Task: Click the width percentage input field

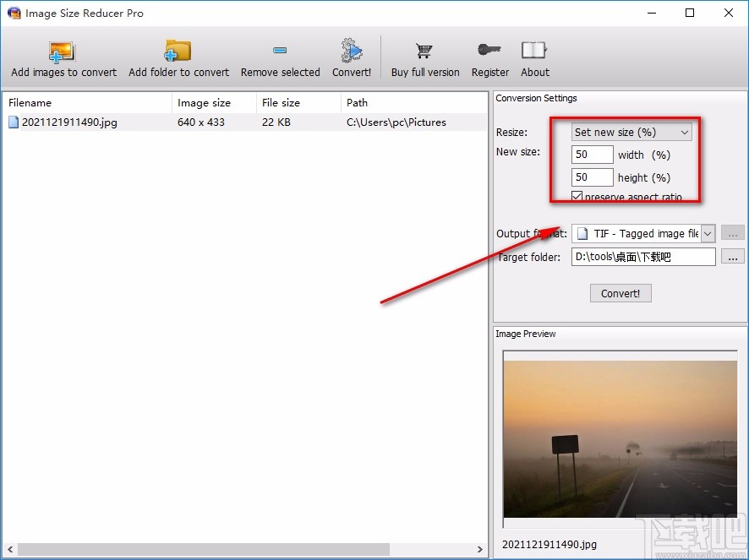Action: tap(592, 155)
